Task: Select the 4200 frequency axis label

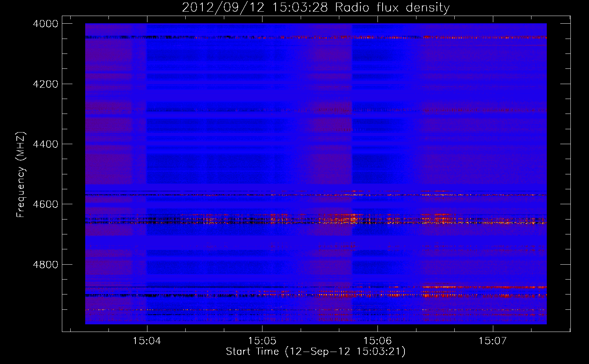Action: coord(46,84)
